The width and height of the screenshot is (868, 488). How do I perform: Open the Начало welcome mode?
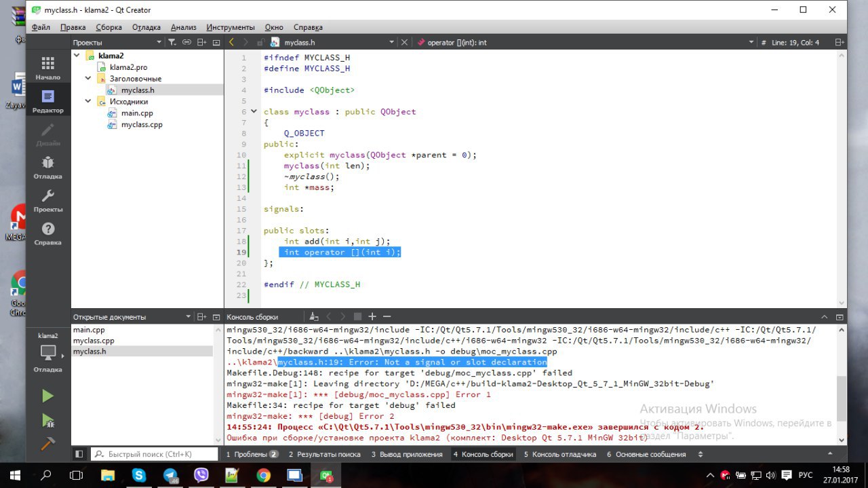[47, 68]
